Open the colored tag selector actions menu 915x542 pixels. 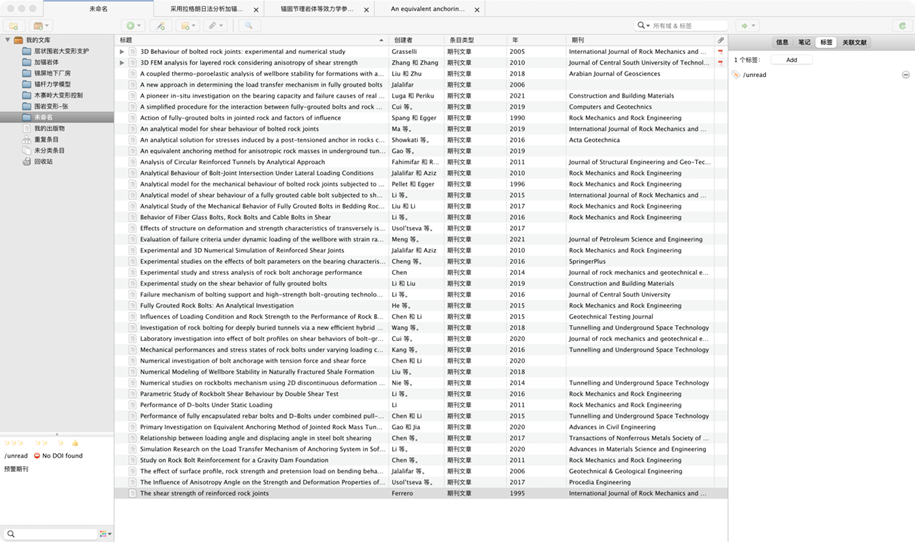[105, 534]
